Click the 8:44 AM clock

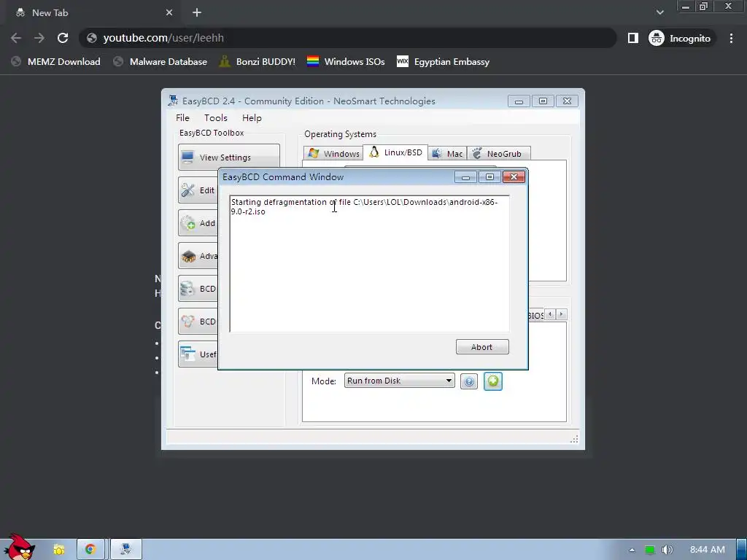[708, 550]
